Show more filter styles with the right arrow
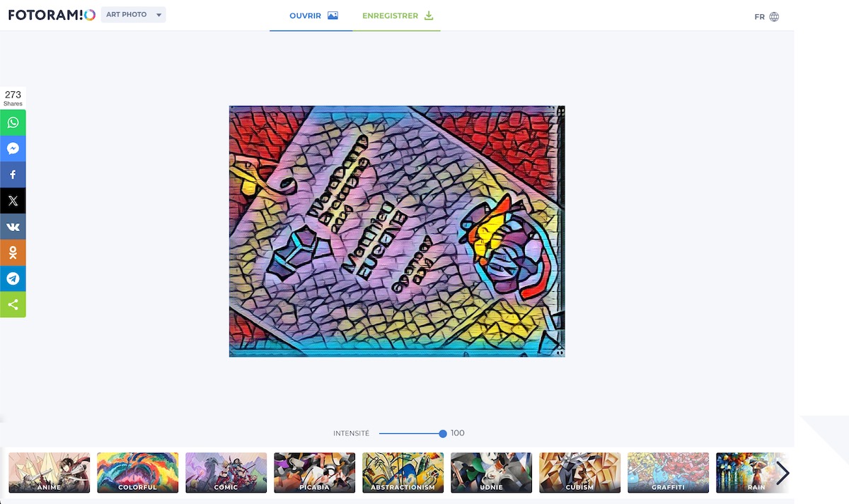 782,473
